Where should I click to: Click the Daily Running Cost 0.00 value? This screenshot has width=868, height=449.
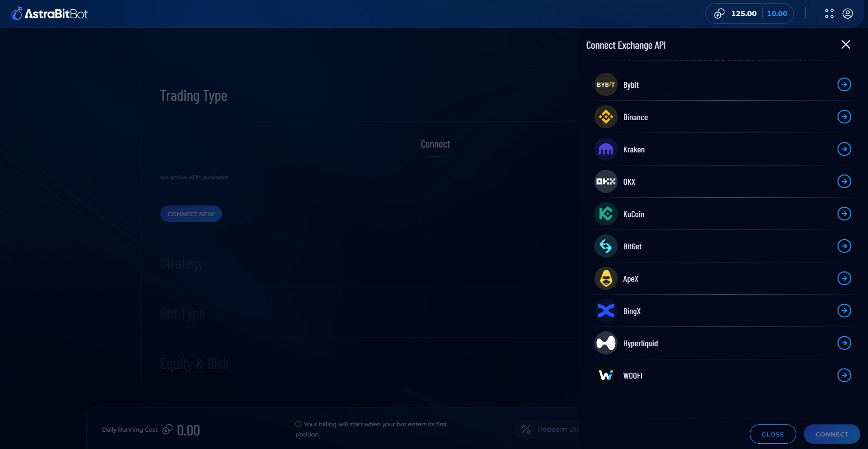pyautogui.click(x=189, y=430)
